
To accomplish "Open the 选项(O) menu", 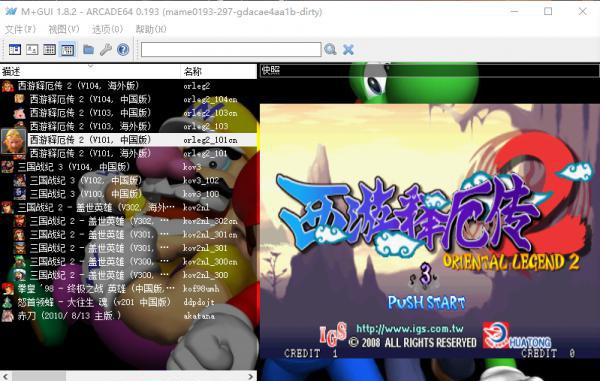I will click(x=107, y=29).
